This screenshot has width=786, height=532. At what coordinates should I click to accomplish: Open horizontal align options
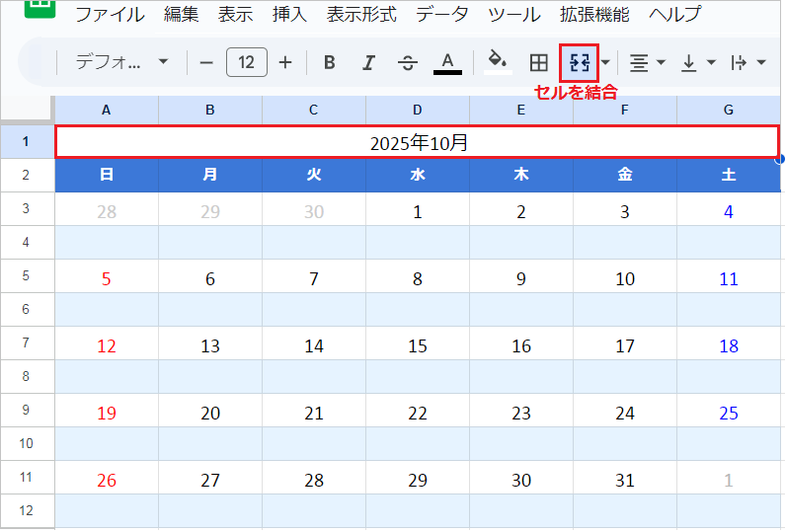click(647, 63)
